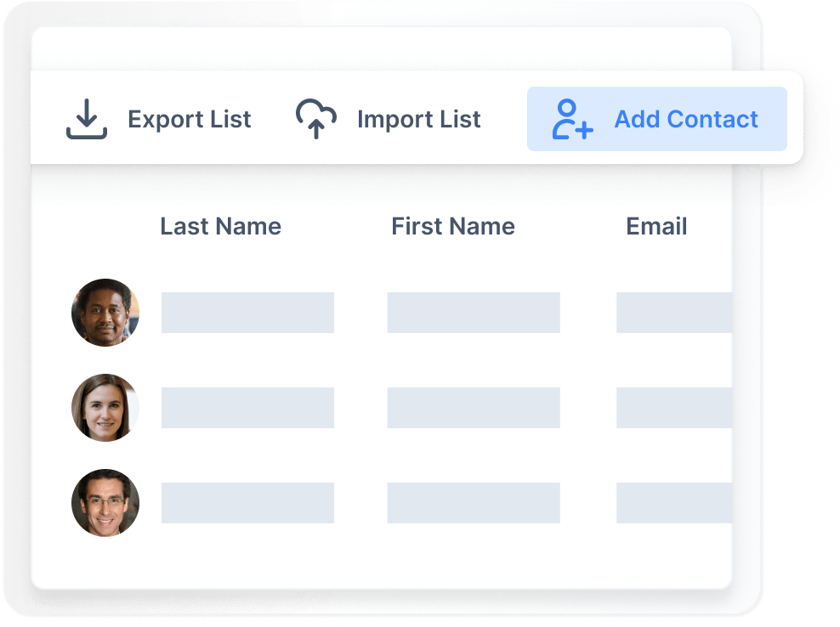Select the first row First Name cell
The image size is (840, 627).
pyautogui.click(x=474, y=313)
